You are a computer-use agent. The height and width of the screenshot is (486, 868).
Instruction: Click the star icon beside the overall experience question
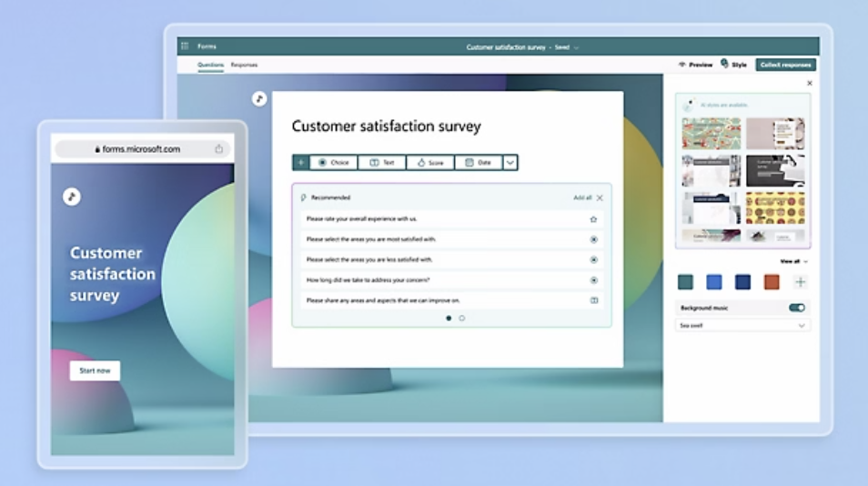click(x=593, y=219)
